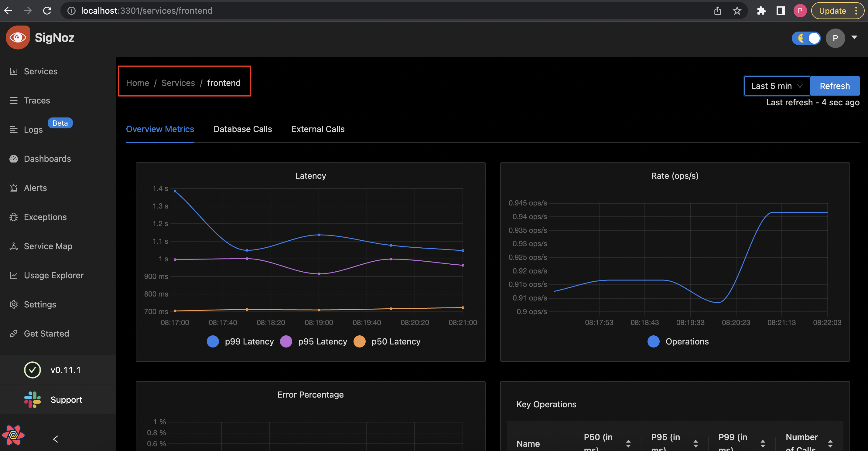This screenshot has height=451, width=868.
Task: Click the SigNoz eye logo icon
Action: point(18,37)
